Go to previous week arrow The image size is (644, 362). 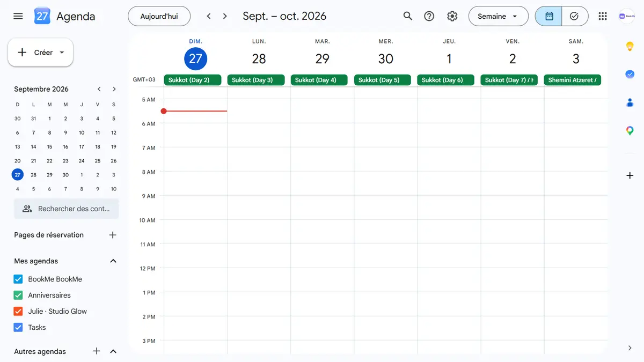(x=209, y=16)
